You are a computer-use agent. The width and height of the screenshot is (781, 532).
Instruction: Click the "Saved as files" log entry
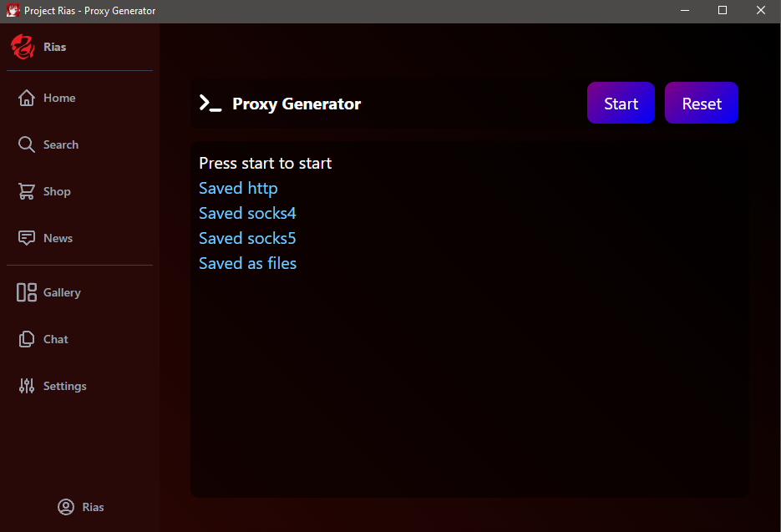[247, 263]
